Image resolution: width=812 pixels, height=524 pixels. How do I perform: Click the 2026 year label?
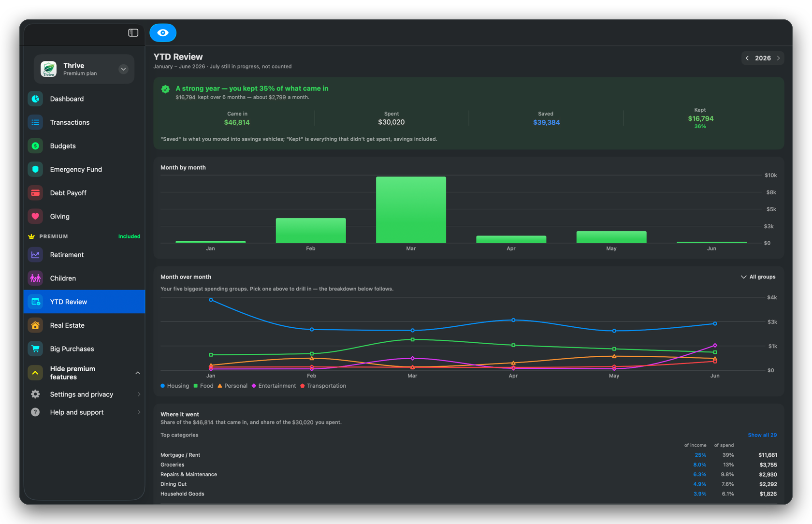click(763, 58)
